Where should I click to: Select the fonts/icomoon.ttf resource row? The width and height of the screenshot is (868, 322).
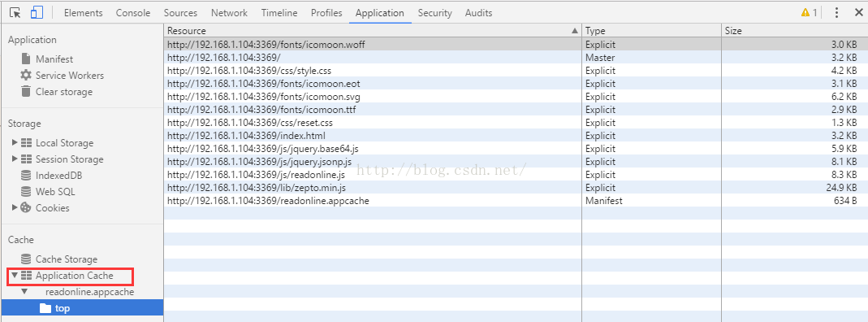coord(516,109)
